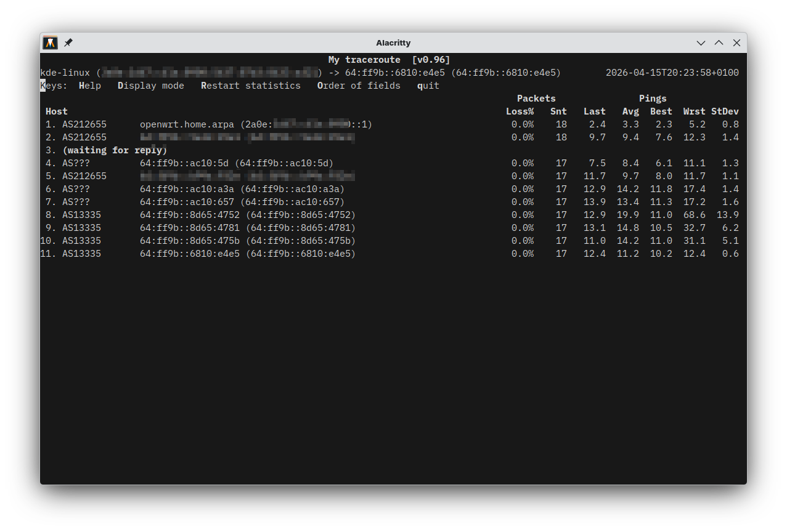The height and width of the screenshot is (532, 787).
Task: Click StDev value 13.9
Action: (728, 215)
